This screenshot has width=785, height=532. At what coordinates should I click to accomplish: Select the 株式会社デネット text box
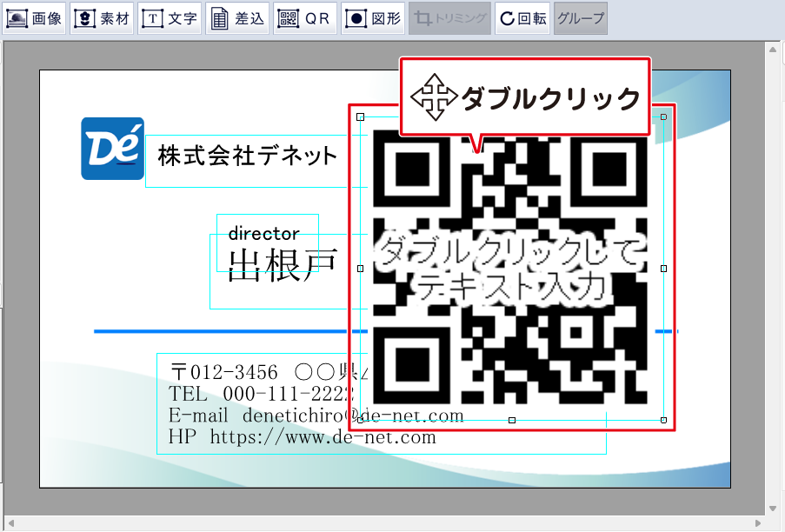pos(247,156)
